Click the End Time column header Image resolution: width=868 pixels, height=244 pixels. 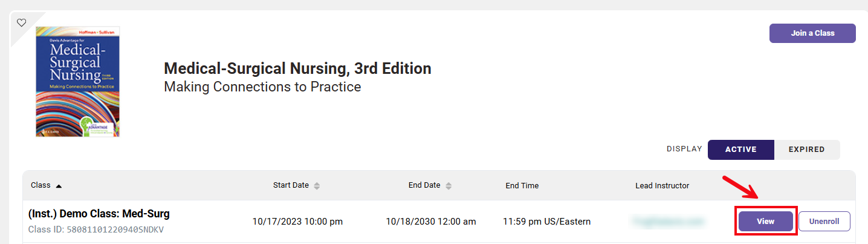coord(522,186)
